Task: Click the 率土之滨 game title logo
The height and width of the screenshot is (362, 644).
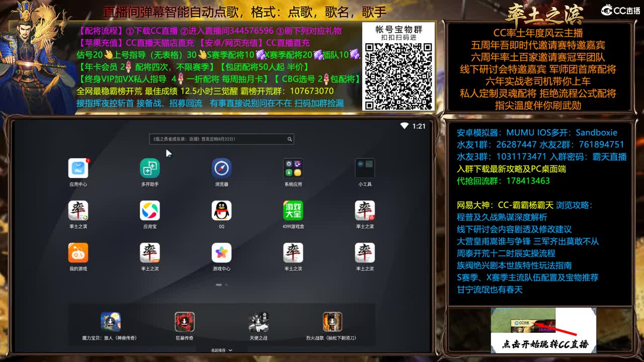Action: [x=544, y=14]
